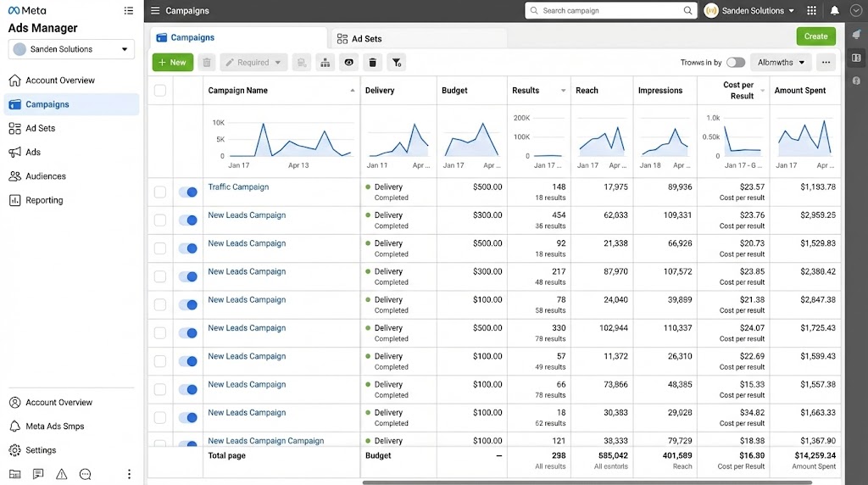The height and width of the screenshot is (485, 868).
Task: Collapse sidebar using list icon beside Meta logo
Action: (x=129, y=10)
